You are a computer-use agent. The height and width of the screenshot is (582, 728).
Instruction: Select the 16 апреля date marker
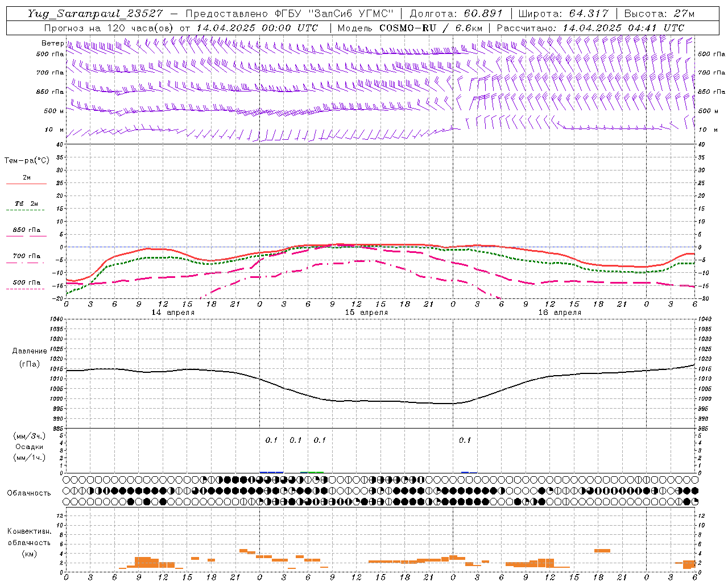pyautogui.click(x=560, y=313)
